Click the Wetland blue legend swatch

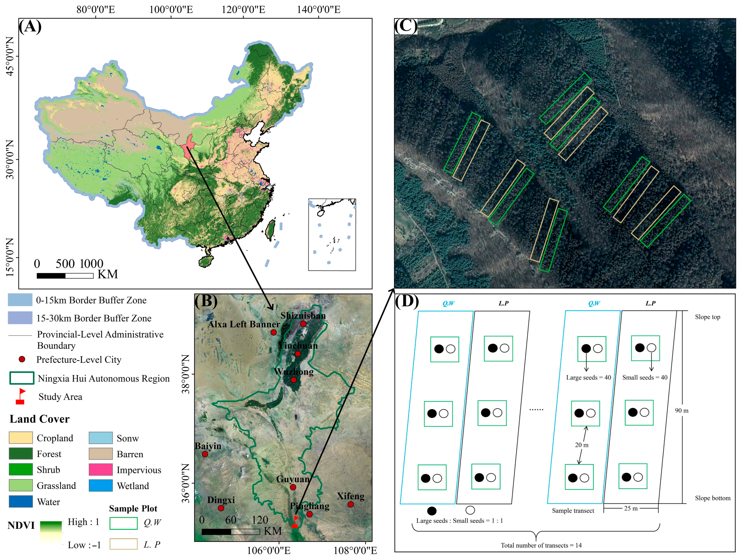(101, 485)
